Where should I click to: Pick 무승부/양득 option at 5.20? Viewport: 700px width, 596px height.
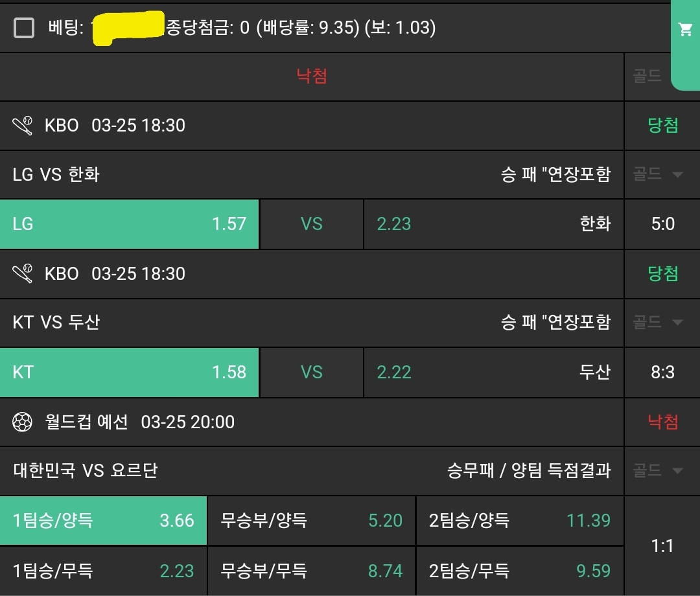click(x=311, y=520)
